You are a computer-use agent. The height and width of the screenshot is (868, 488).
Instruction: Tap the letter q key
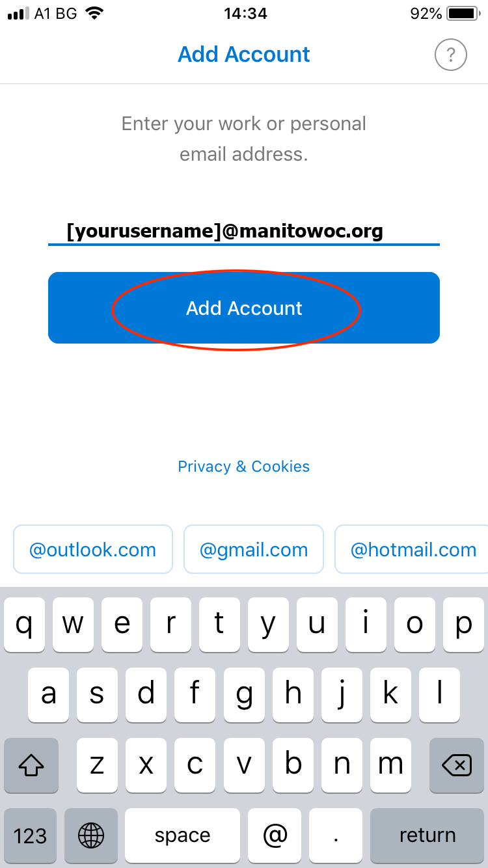point(24,625)
